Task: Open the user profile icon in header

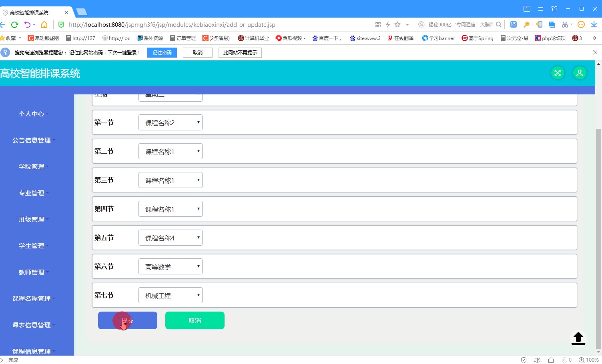Action: coord(580,73)
